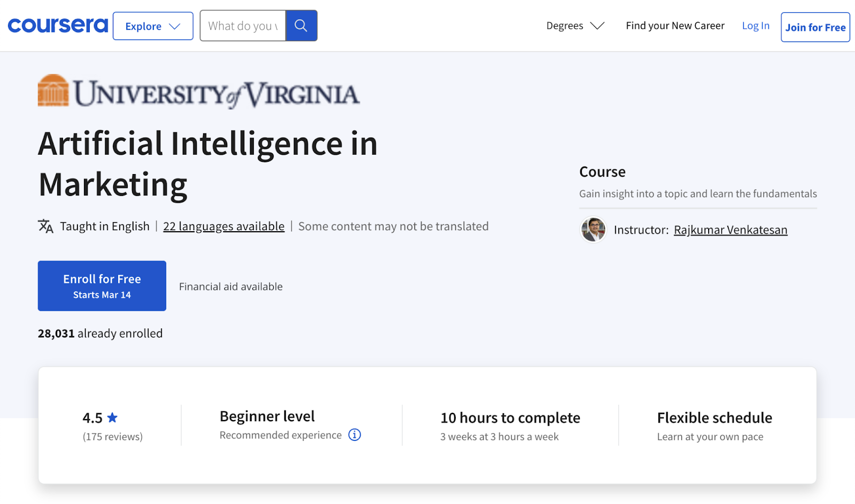This screenshot has height=504, width=855.
Task: Click the Join for Free button
Action: click(x=815, y=27)
